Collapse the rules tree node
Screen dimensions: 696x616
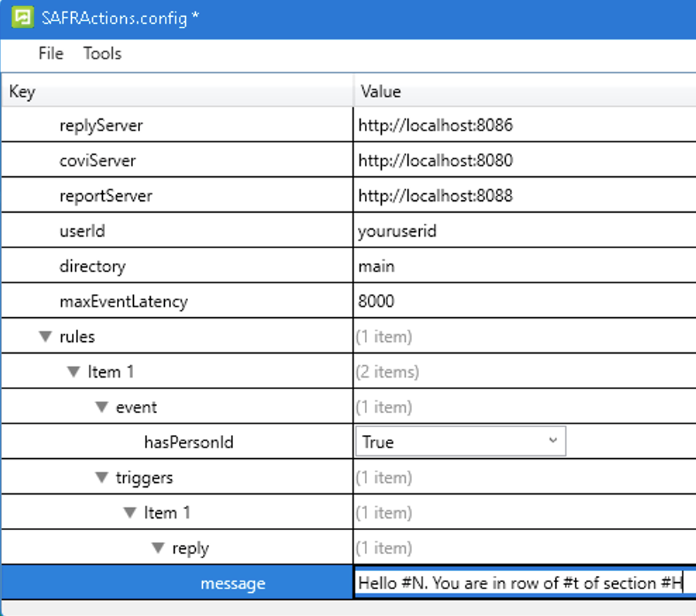coord(46,337)
